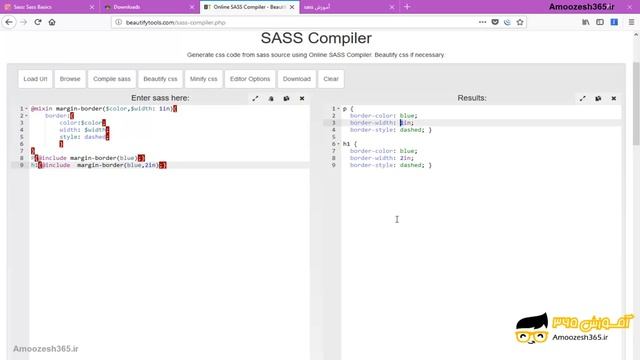The width and height of the screenshot is (640, 360).
Task: Clear the sass editor with X icon
Action: pyautogui.click(x=302, y=98)
